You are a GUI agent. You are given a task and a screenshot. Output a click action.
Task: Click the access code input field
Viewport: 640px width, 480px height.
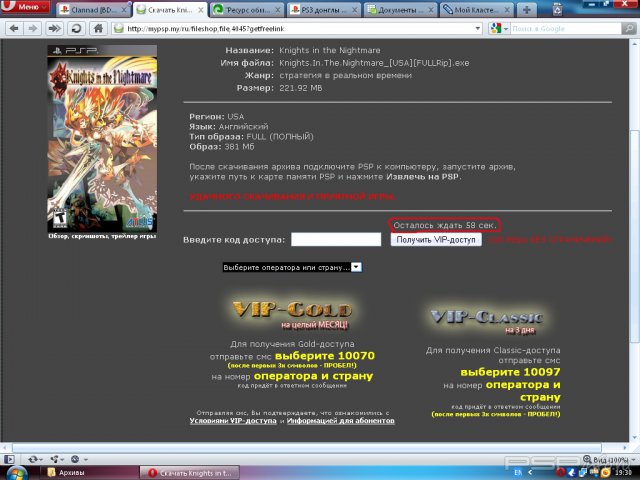(x=334, y=240)
